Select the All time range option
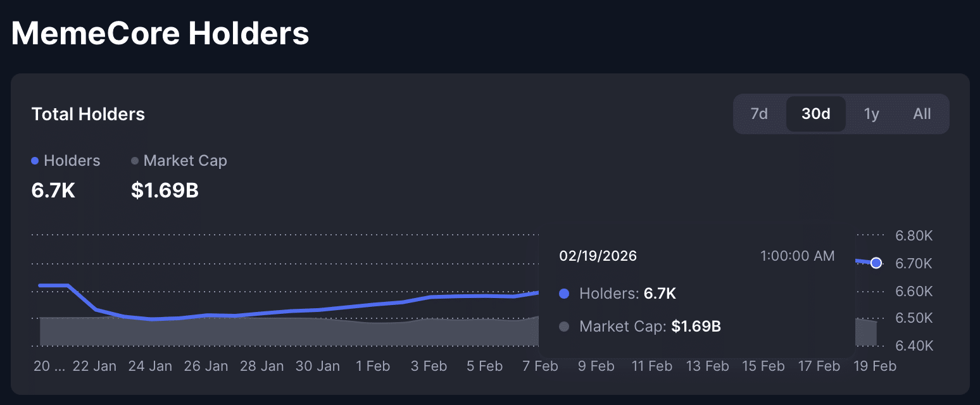Viewport: 980px width, 405px height. (922, 114)
